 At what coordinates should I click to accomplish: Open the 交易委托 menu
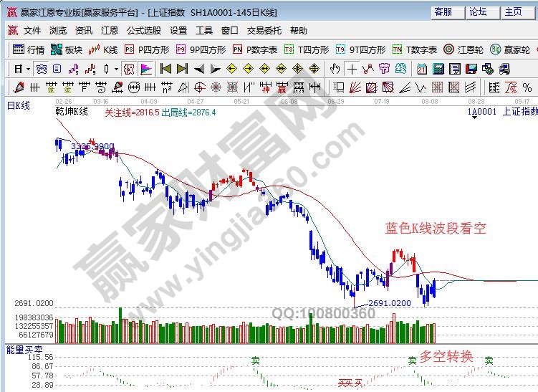264,31
